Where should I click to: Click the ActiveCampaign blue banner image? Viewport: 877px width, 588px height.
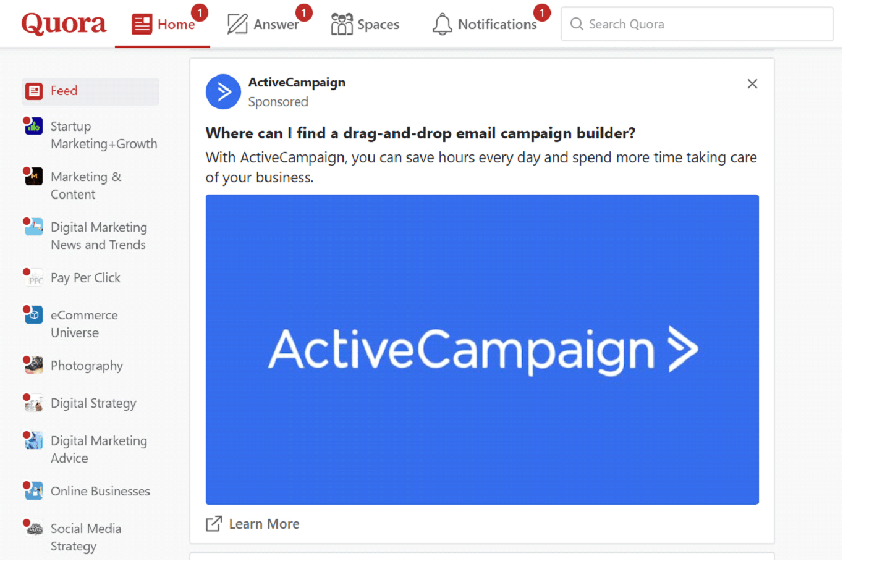pyautogui.click(x=482, y=350)
